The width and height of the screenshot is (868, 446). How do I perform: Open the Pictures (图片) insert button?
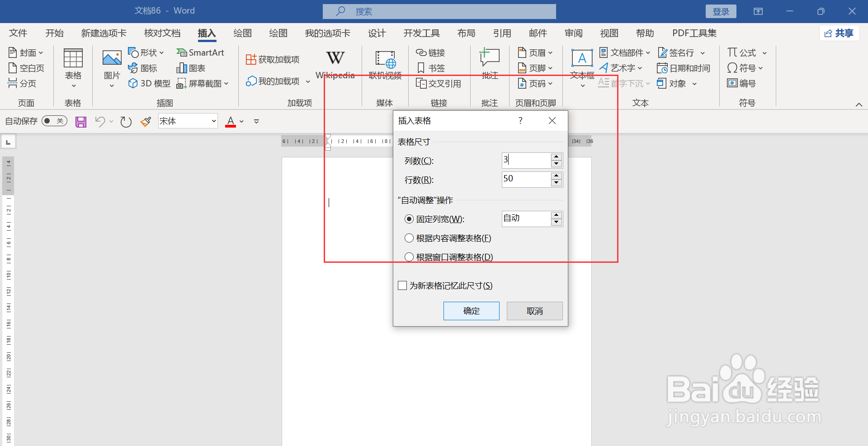(x=112, y=68)
